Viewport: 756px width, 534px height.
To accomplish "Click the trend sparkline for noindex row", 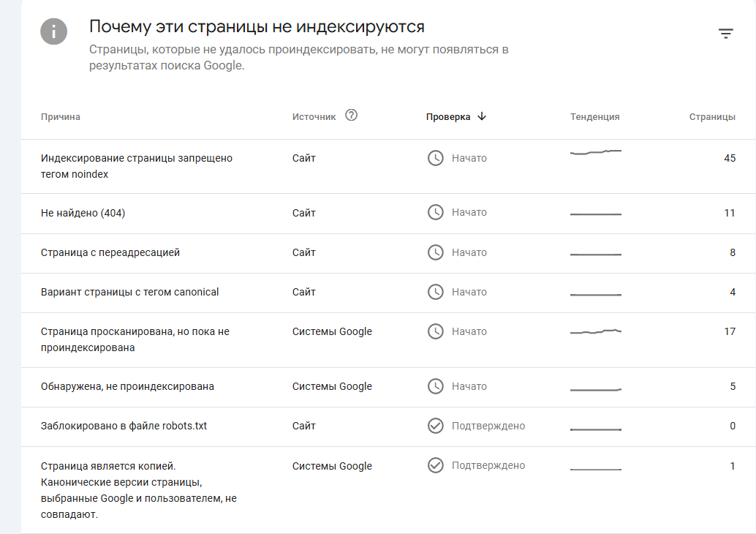I will point(595,152).
